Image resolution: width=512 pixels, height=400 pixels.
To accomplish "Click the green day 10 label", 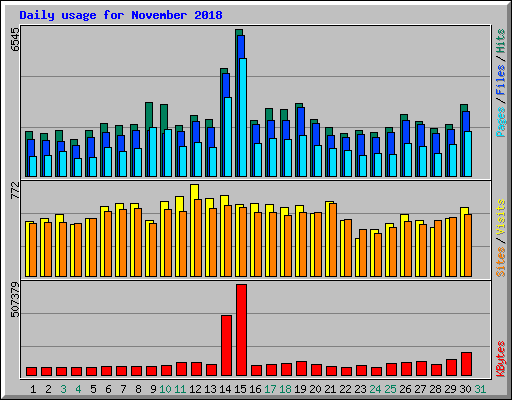I will tap(165, 389).
